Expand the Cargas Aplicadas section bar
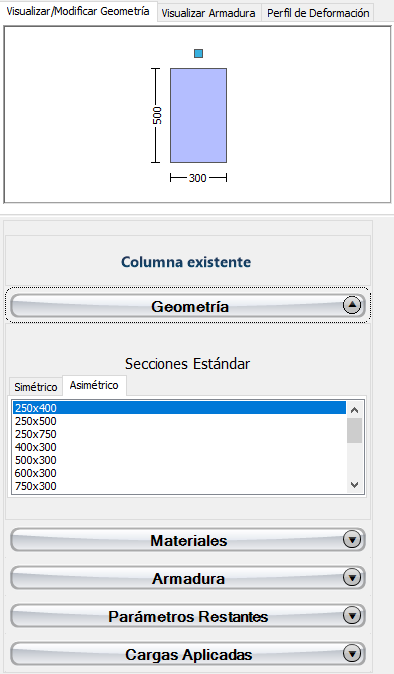The image size is (394, 674). tap(188, 654)
